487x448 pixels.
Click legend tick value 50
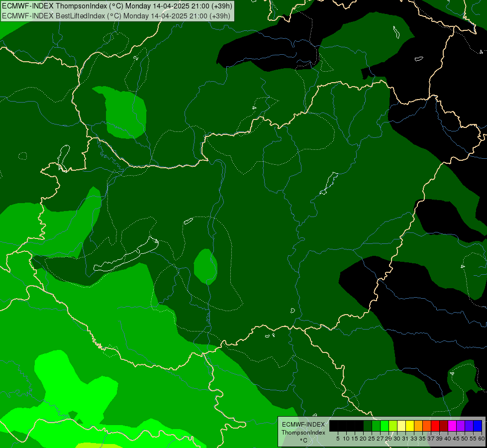tap(465, 439)
